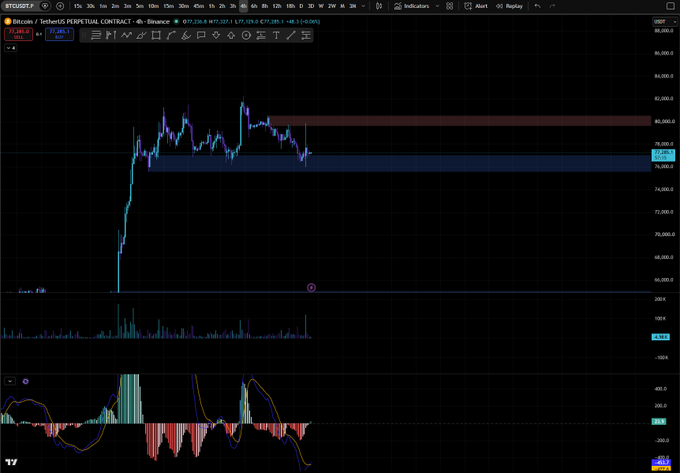Toggle the 3D interval
This screenshot has width=680, height=473.
pyautogui.click(x=311, y=6)
